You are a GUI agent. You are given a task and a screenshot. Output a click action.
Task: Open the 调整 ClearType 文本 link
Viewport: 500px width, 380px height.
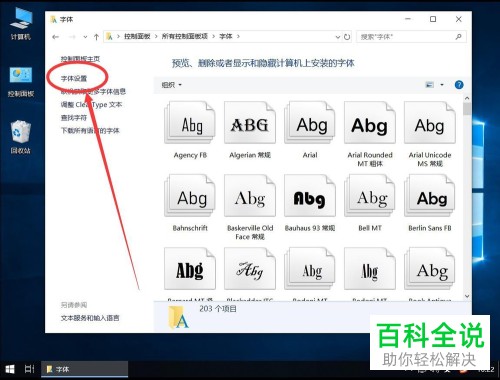click(x=91, y=105)
